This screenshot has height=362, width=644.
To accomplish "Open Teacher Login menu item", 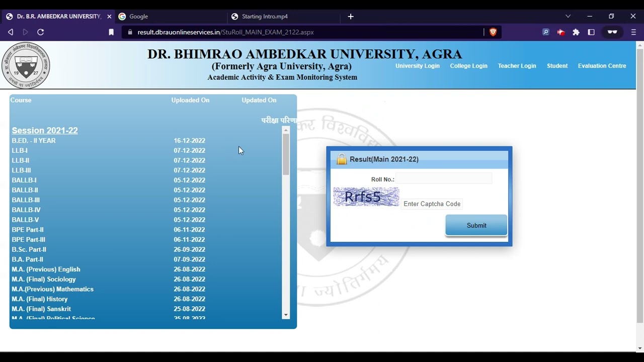I will click(x=517, y=66).
